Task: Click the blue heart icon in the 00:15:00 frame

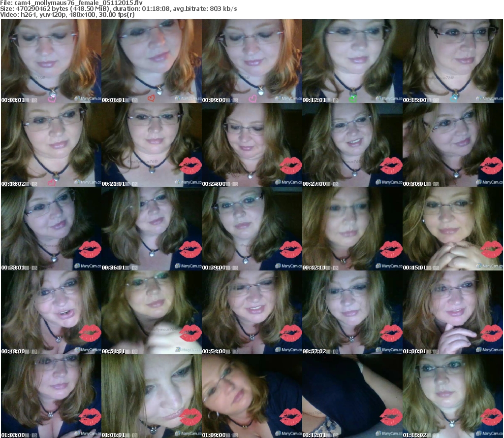Action: (453, 98)
